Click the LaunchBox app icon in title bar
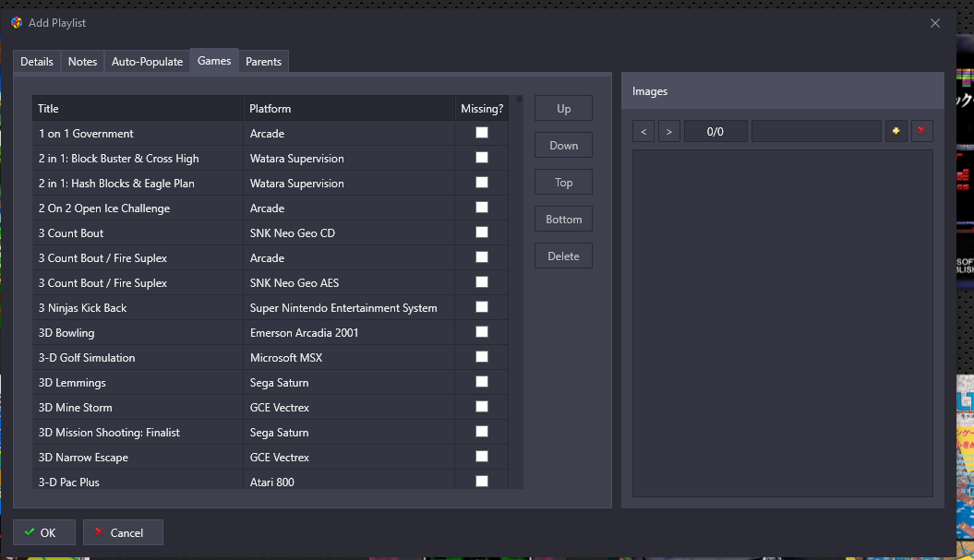Viewport: 974px width, 560px height. (17, 23)
